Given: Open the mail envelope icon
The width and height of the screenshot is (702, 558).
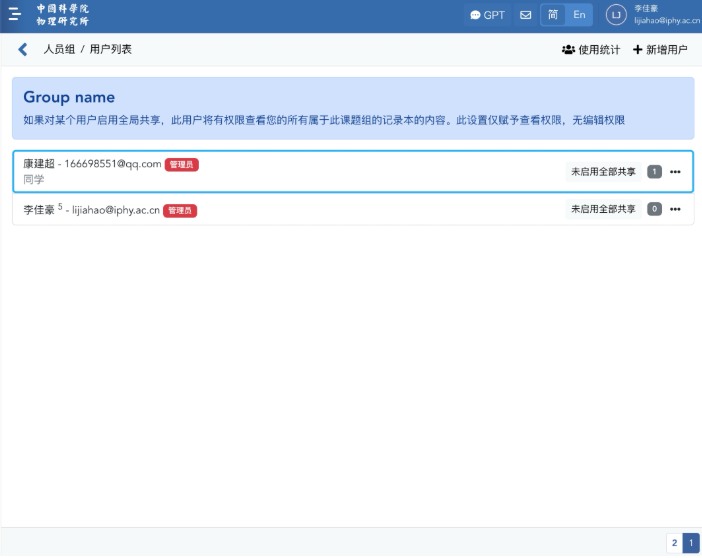Looking at the screenshot, I should click(x=525, y=15).
